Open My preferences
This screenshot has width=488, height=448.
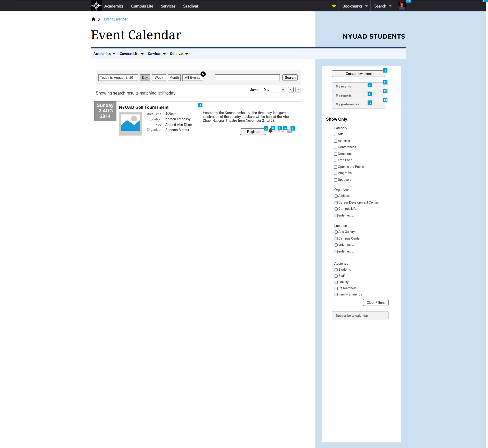(x=358, y=104)
